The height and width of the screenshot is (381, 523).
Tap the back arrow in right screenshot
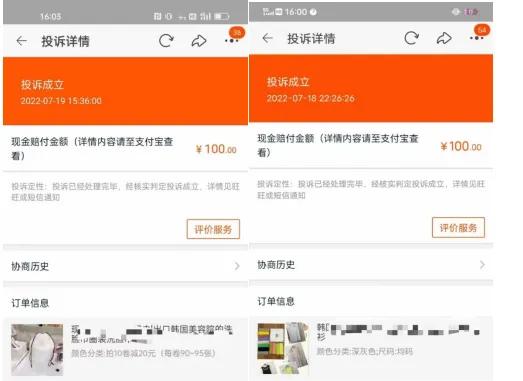268,38
